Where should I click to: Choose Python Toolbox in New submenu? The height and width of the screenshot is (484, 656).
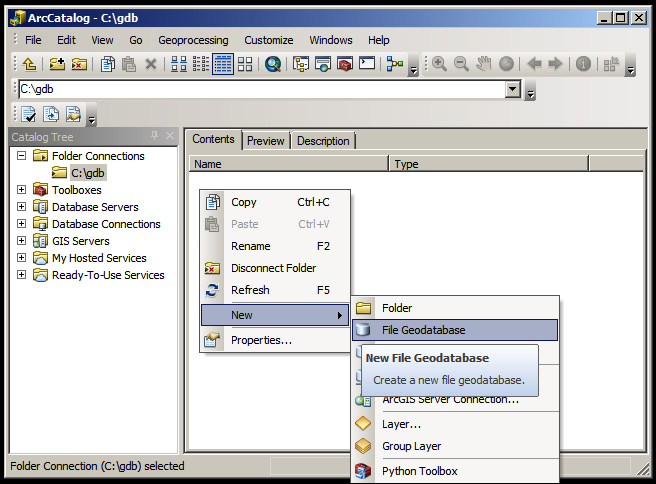[x=455, y=471]
